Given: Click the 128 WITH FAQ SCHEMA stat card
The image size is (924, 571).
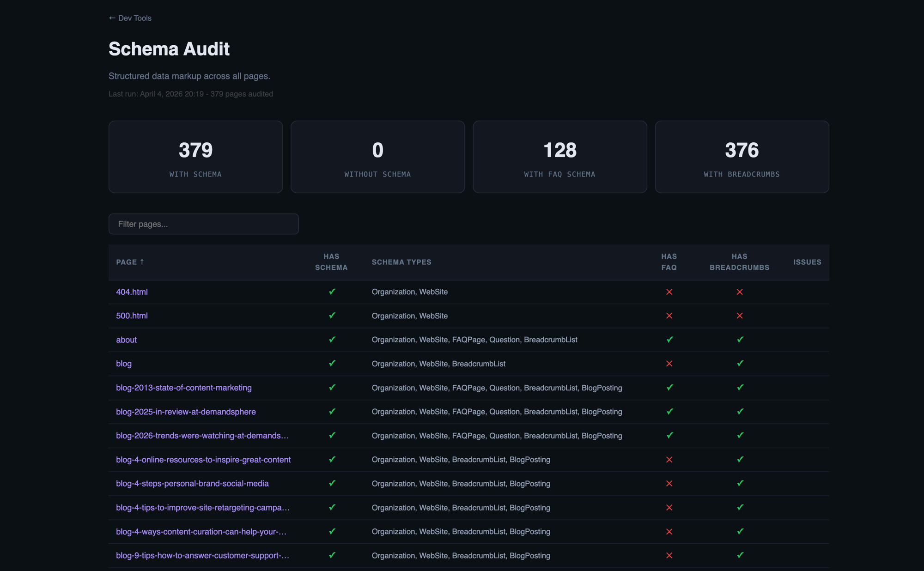Looking at the screenshot, I should pyautogui.click(x=559, y=157).
